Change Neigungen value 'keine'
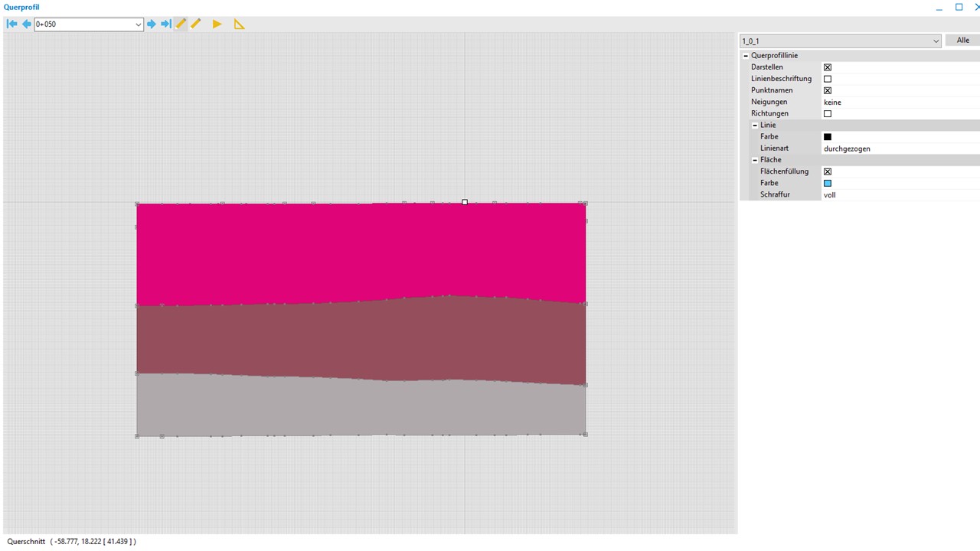Screen dimensions: 980x551 click(900, 102)
